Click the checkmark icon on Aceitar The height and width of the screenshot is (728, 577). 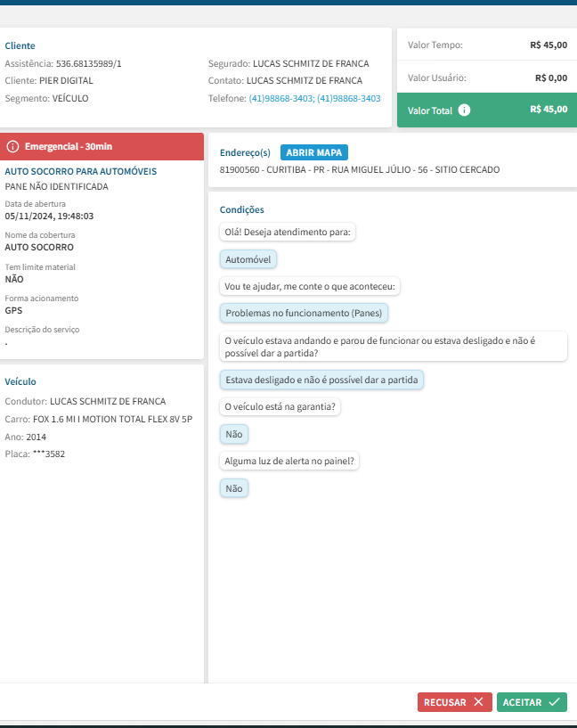(x=554, y=701)
